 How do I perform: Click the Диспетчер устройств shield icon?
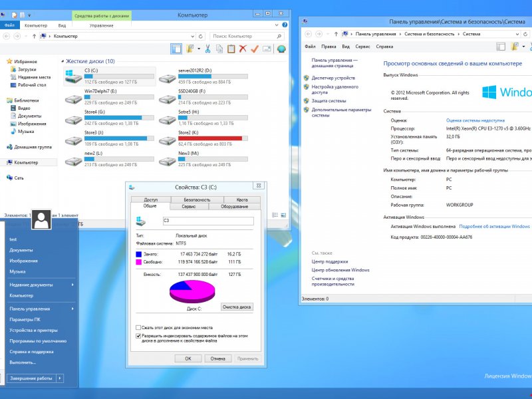[x=307, y=78]
